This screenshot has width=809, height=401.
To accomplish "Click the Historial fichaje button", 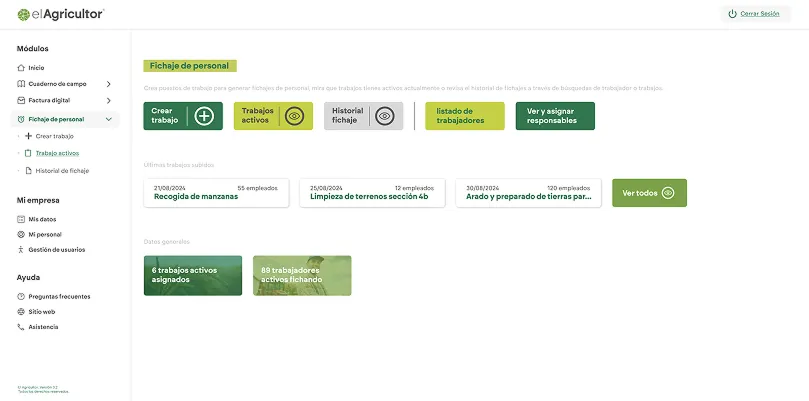I will coord(363,116).
